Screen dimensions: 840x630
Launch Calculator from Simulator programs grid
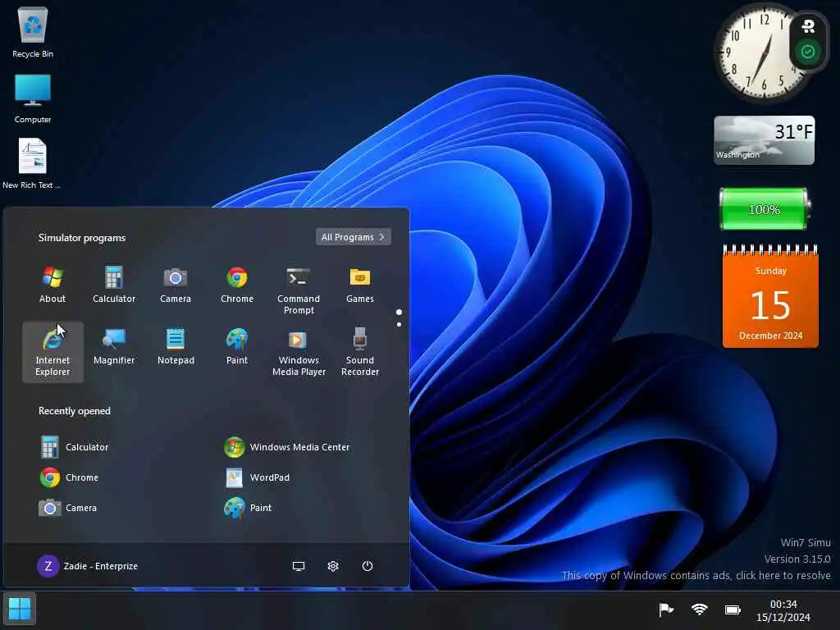point(114,285)
